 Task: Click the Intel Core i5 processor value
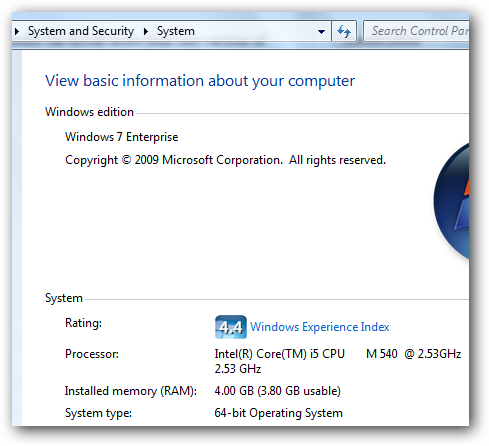pyautogui.click(x=338, y=361)
